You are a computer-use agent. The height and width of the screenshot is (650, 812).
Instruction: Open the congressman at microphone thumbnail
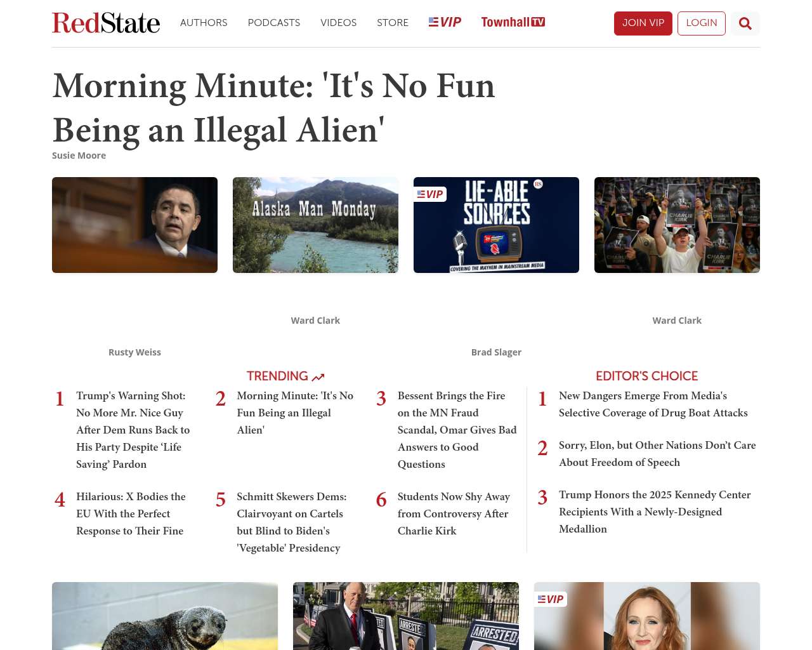point(134,225)
